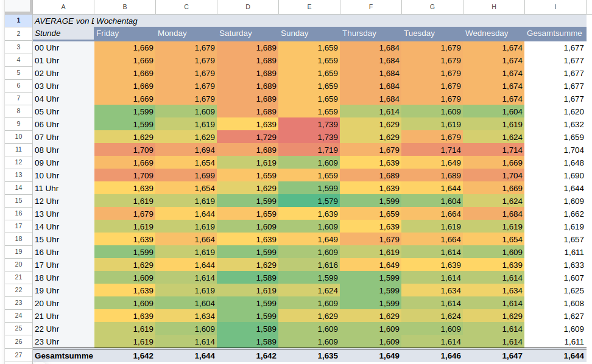Click Thursday total 1,649 in Gesamtsumme row
This screenshot has width=592, height=364.
coord(371,355)
